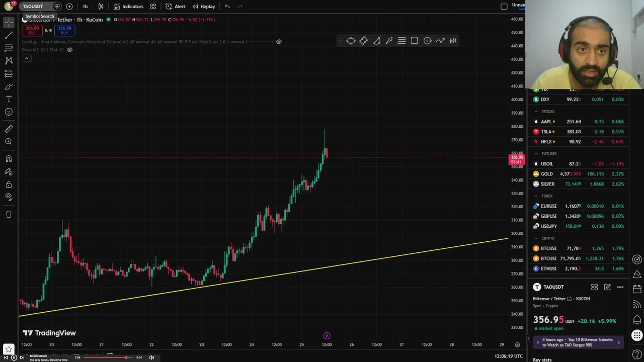Open the emoji and icons tool
This screenshot has height=362, width=644.
pyautogui.click(x=9, y=112)
